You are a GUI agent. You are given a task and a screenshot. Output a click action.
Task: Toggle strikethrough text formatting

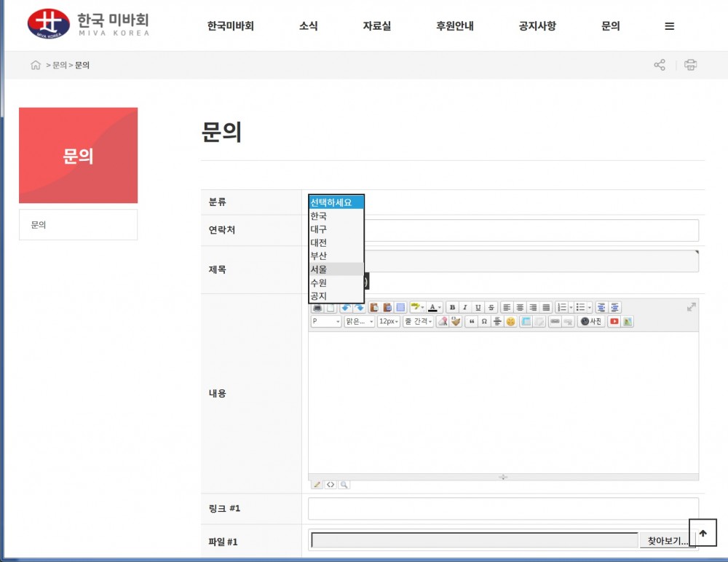491,307
